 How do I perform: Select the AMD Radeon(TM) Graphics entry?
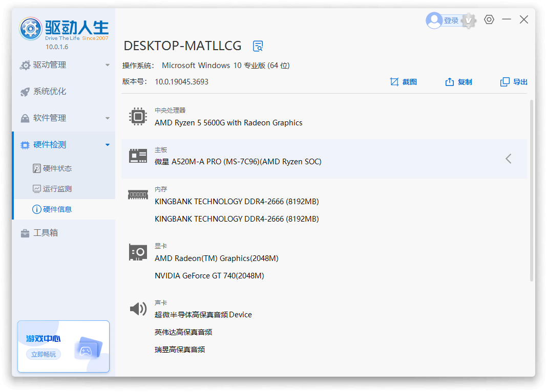216,258
